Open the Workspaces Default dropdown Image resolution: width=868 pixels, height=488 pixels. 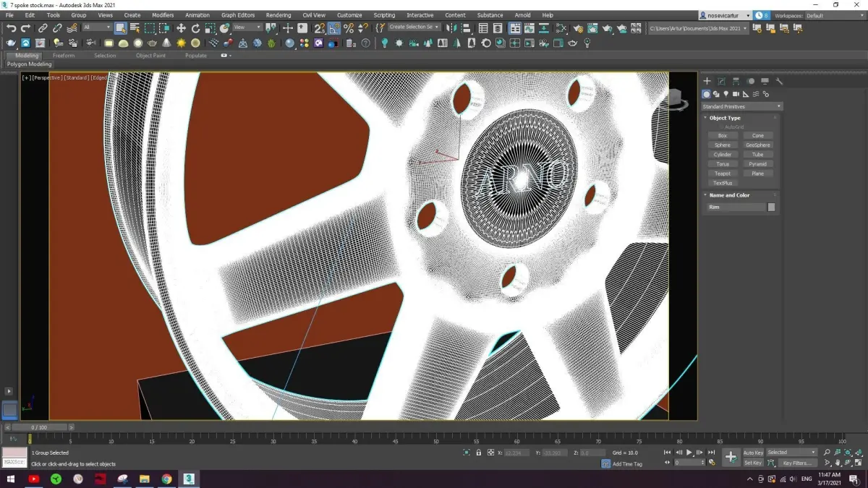click(834, 15)
